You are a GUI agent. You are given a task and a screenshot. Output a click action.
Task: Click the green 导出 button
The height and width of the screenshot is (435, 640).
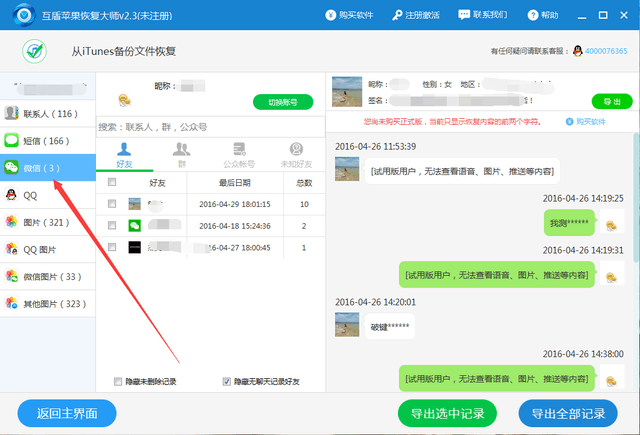(612, 101)
